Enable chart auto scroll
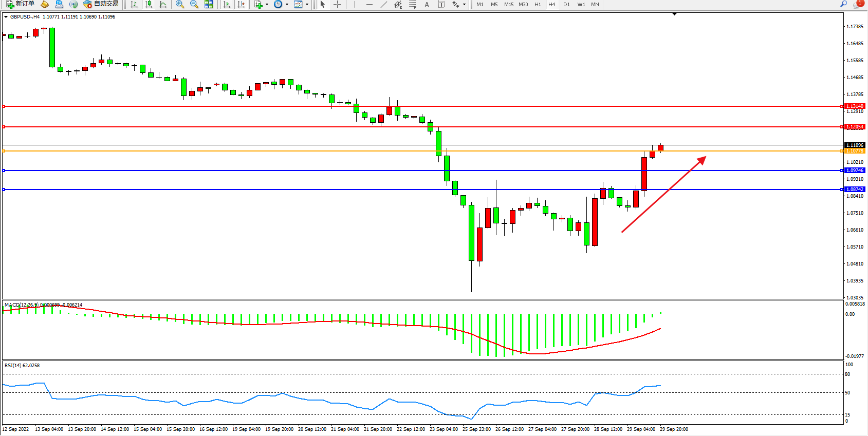 coord(227,4)
